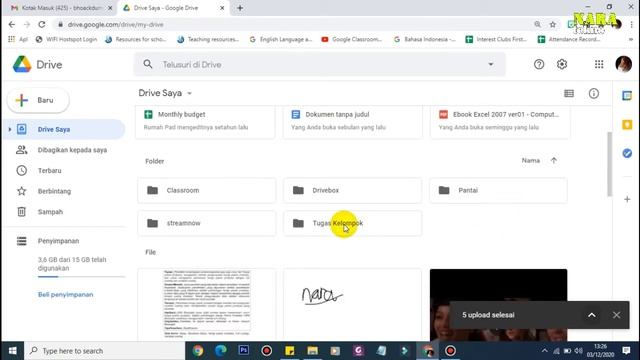Open the help question mark icon
Image resolution: width=640 pixels, height=360 pixels.
[x=539, y=64]
